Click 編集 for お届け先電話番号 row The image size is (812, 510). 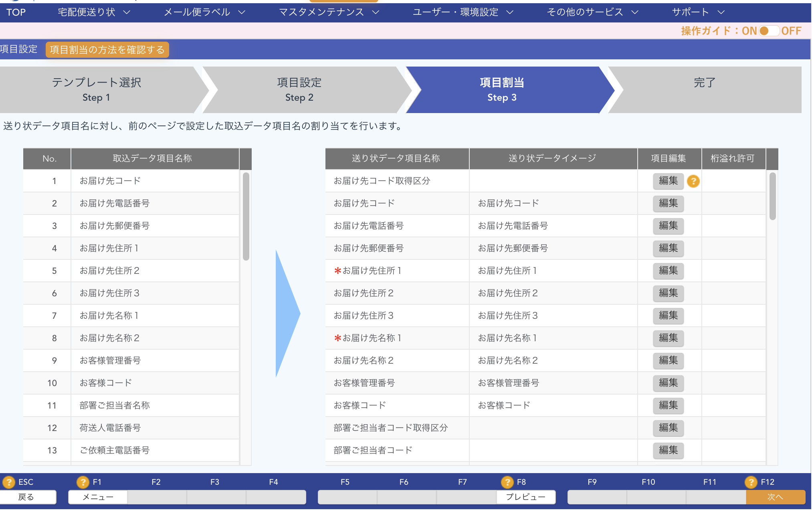(x=668, y=226)
